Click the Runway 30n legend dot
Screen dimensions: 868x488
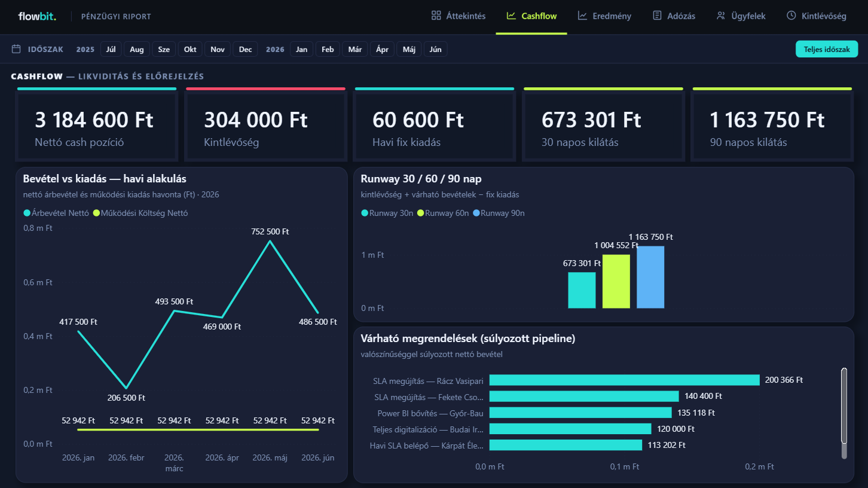tap(365, 213)
